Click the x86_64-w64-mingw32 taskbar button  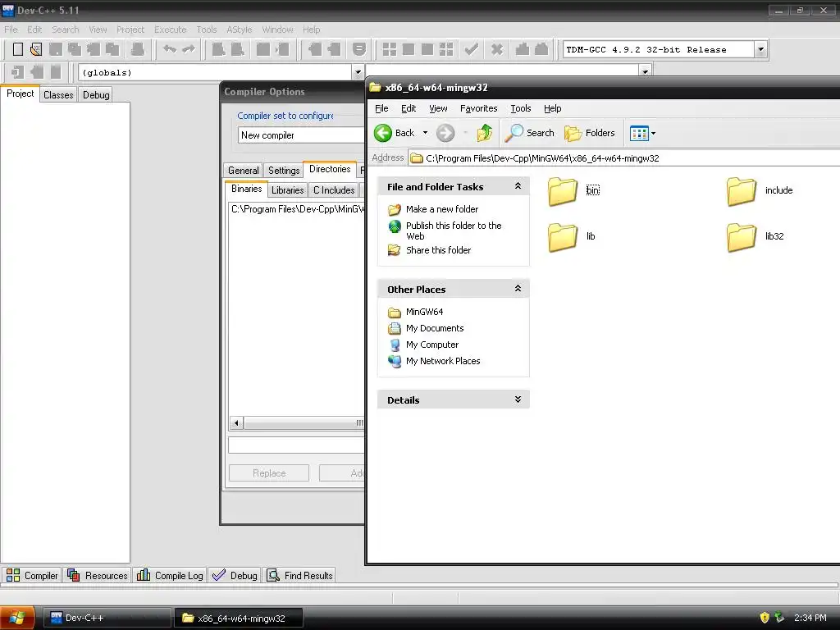pyautogui.click(x=237, y=619)
